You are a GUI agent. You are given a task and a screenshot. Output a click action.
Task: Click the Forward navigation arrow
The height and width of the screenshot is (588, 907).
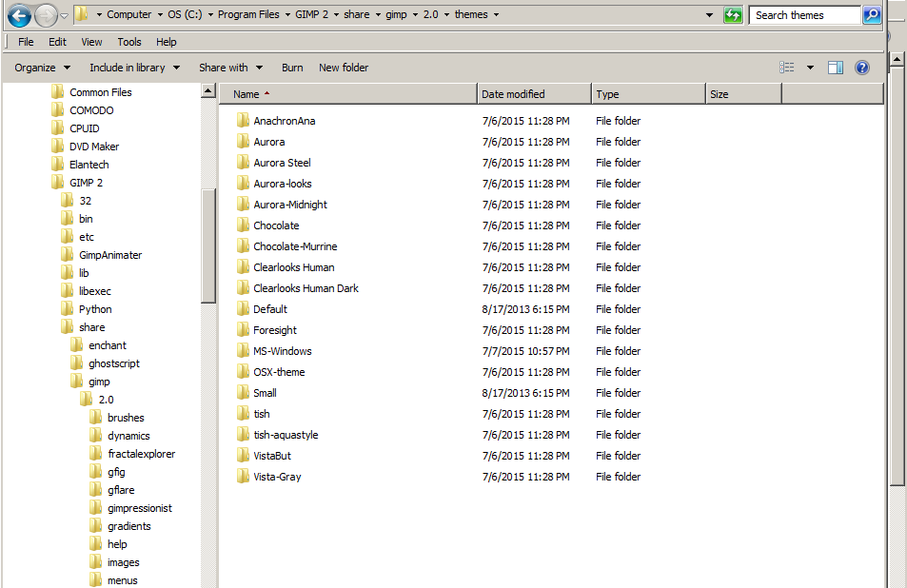[46, 15]
